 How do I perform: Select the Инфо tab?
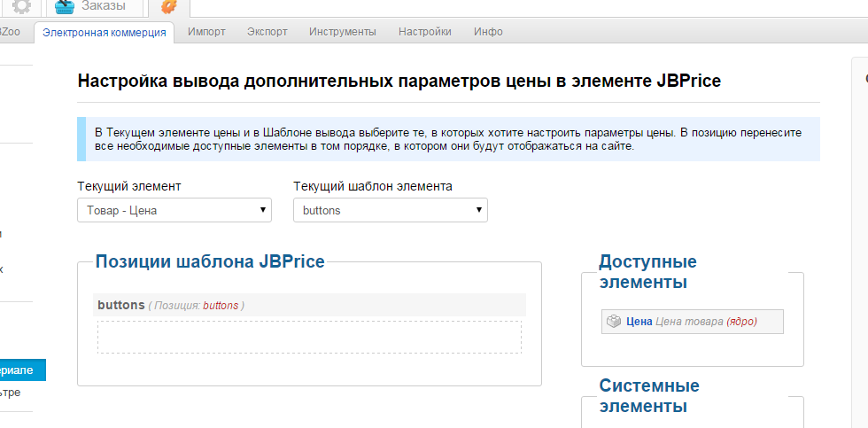click(x=488, y=32)
